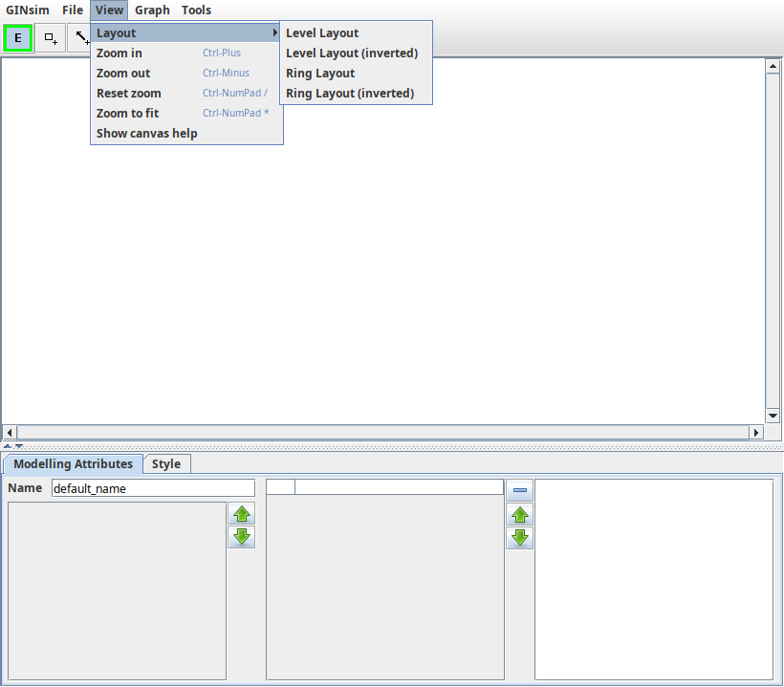The width and height of the screenshot is (784, 687).
Task: Select the Modelling Attributes tab
Action: [74, 464]
